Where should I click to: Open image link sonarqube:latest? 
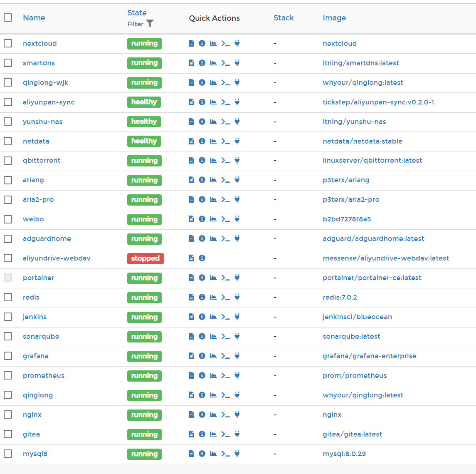coord(352,336)
